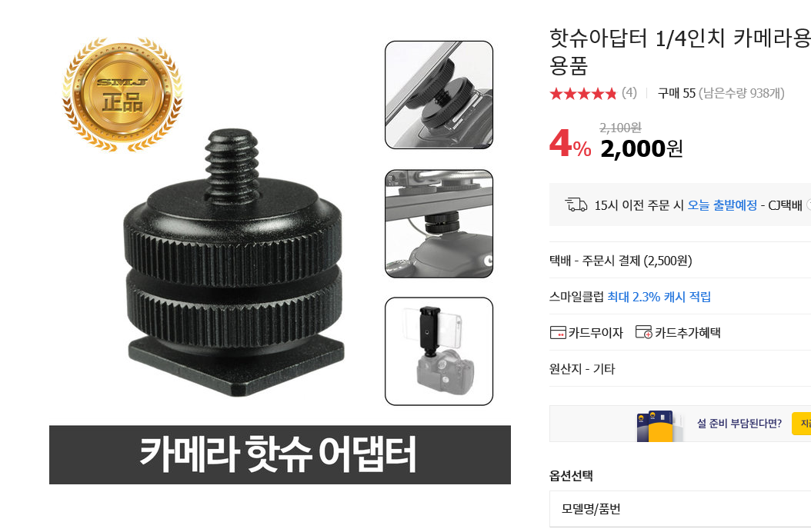Click the 카드무이자 card icon
Screen dimensions: 811x532
coord(558,332)
